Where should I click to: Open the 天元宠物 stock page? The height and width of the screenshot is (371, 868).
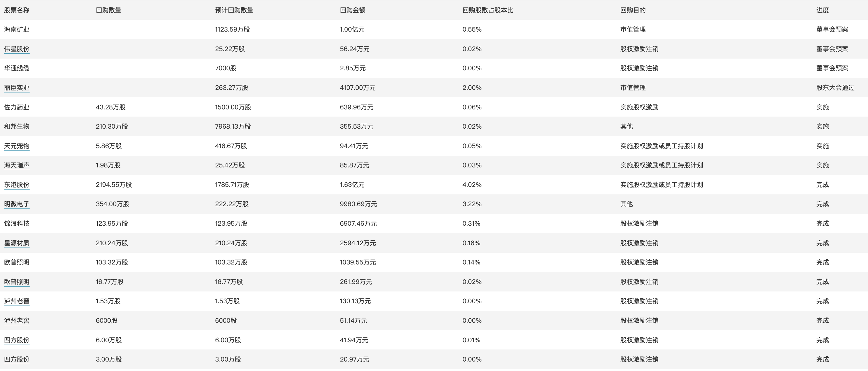pyautogui.click(x=16, y=146)
